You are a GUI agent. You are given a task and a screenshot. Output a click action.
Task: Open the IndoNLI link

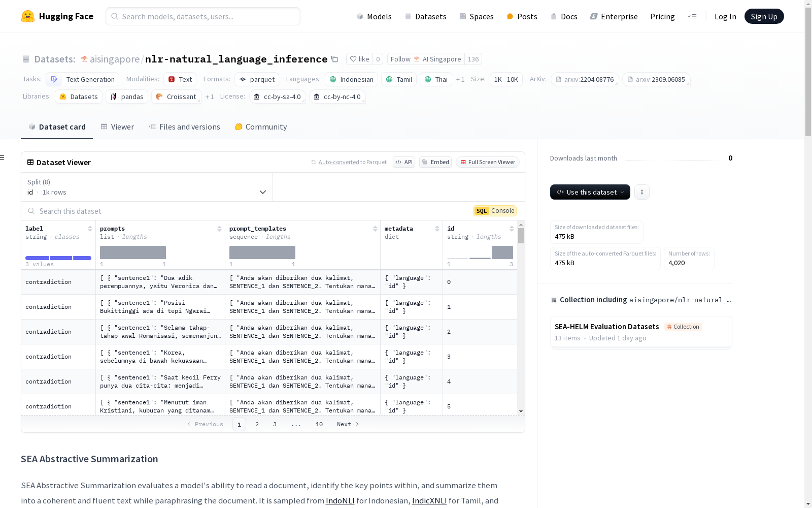(x=340, y=500)
